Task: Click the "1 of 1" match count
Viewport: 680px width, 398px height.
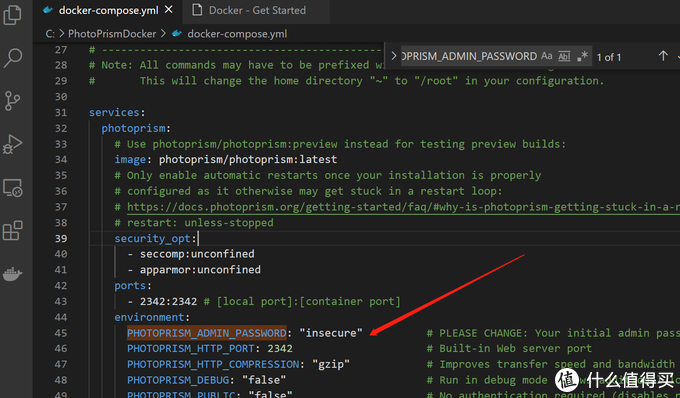Action: pyautogui.click(x=609, y=57)
